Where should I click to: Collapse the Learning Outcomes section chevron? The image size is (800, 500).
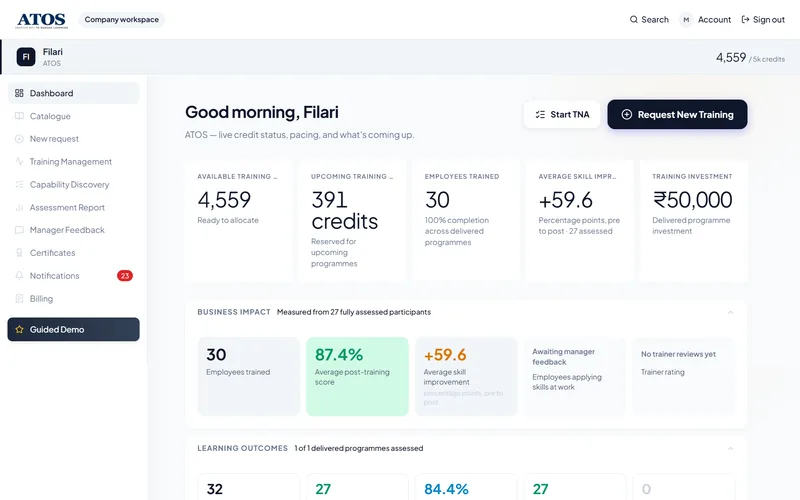730,448
